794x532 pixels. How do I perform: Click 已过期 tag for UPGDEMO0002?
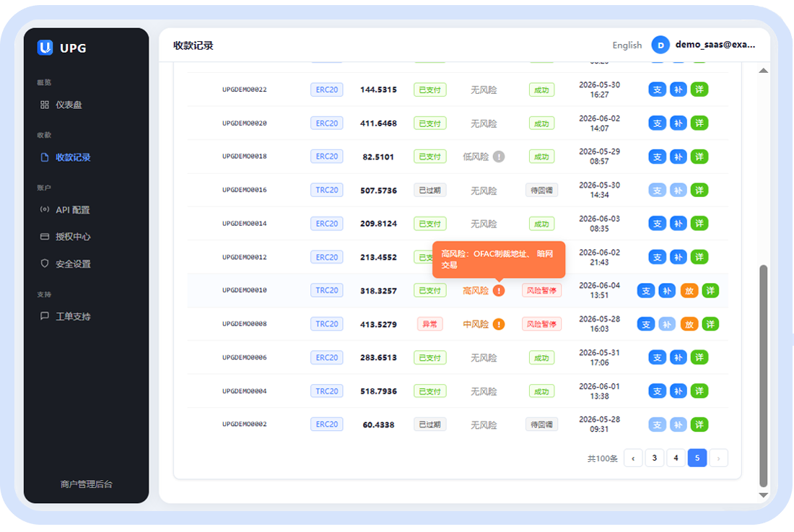(x=430, y=424)
